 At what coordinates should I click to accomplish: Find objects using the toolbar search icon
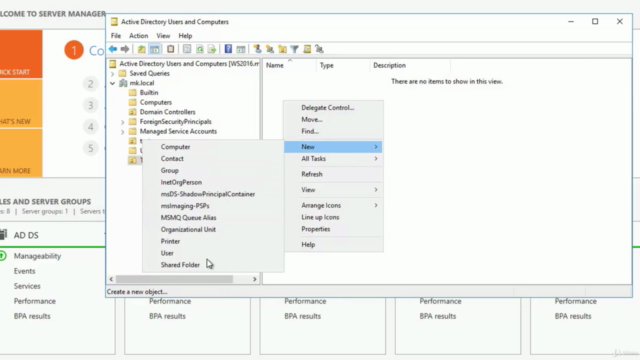(x=307, y=49)
